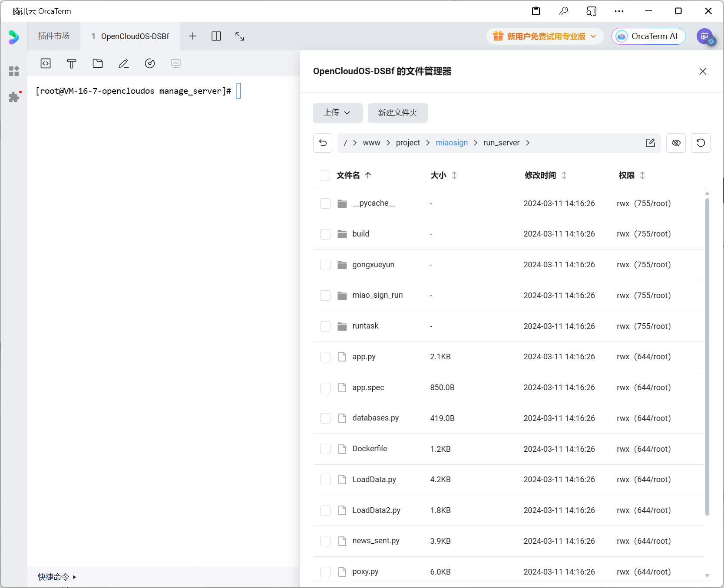Open the code snippet toolbar icon
724x588 pixels.
tap(46, 63)
